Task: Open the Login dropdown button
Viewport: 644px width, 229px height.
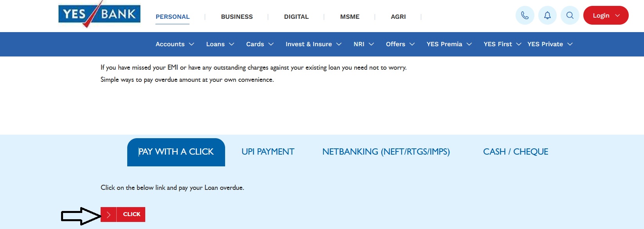Action: tap(606, 16)
